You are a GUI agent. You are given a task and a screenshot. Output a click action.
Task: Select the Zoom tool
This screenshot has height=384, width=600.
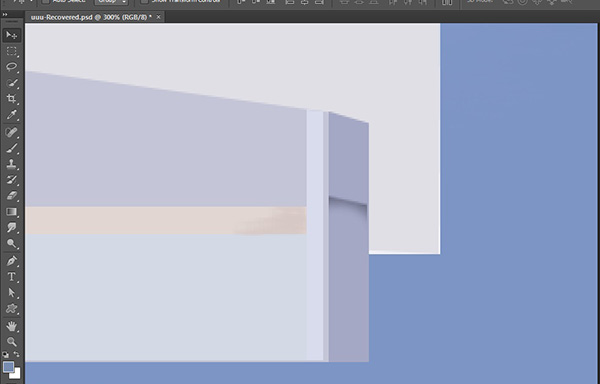point(11,342)
